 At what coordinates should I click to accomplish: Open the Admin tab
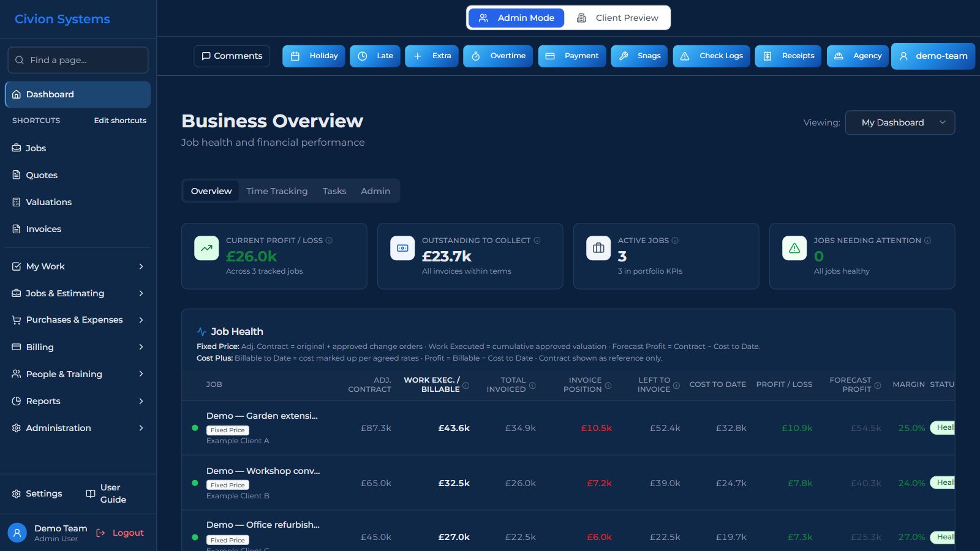tap(375, 191)
